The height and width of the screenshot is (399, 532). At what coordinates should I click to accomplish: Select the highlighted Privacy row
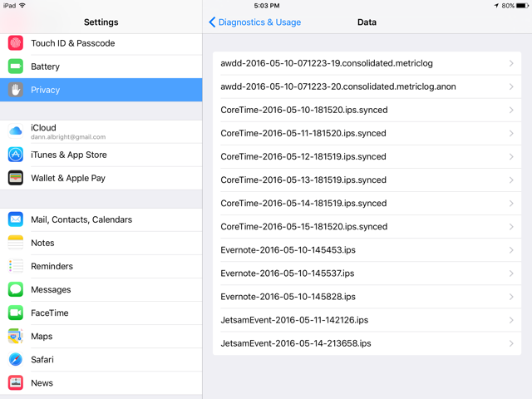[101, 90]
